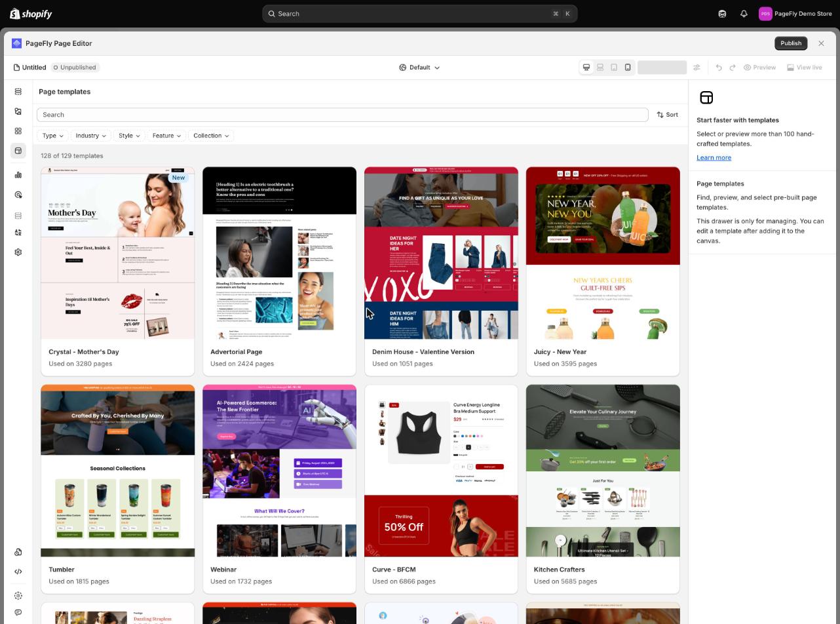840x624 pixels.
Task: Click the "Start faster with templates" heading
Action: pyautogui.click(x=738, y=120)
